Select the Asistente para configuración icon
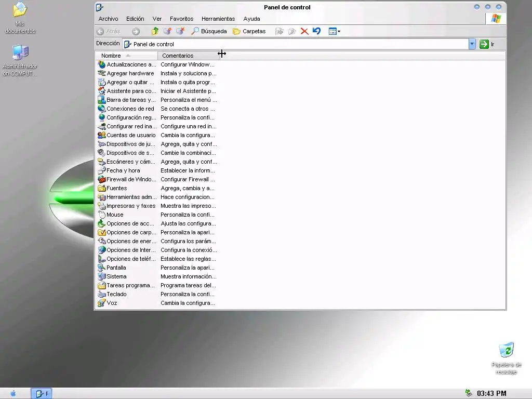The image size is (532, 399). pos(101,90)
